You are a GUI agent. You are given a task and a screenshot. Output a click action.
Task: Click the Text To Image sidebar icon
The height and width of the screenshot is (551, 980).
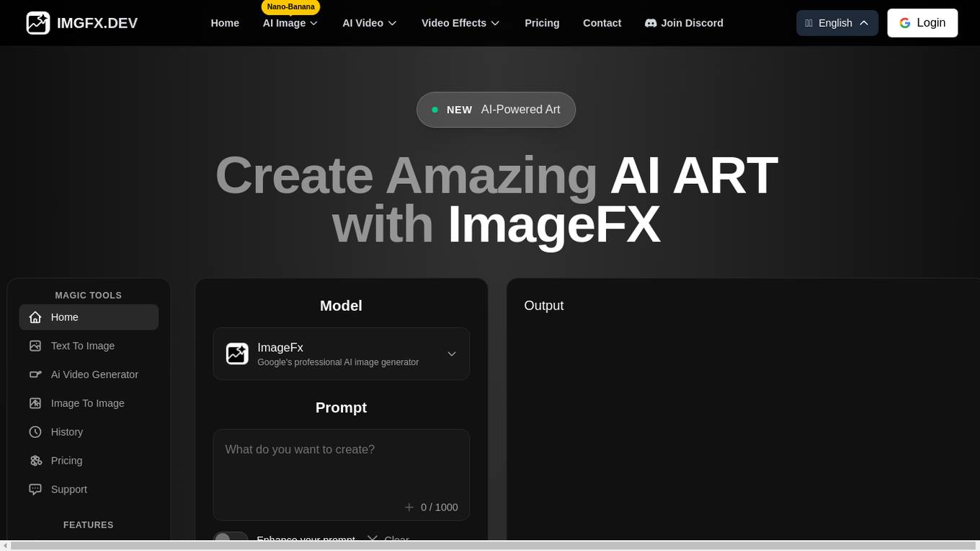[35, 346]
